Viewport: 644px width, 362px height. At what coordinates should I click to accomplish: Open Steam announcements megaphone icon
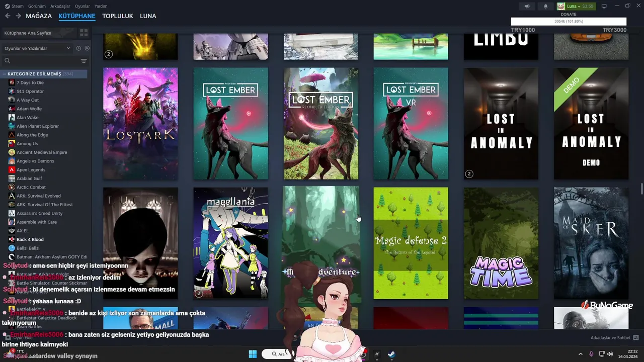[x=527, y=6]
